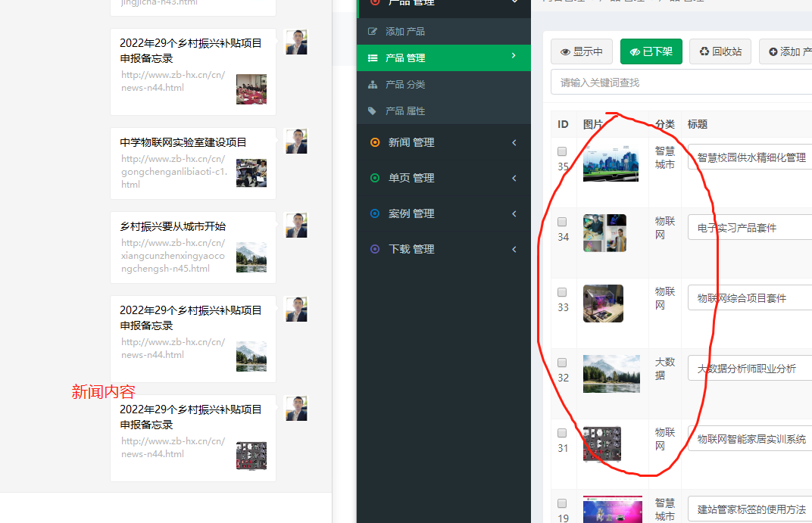Click the 回收站 button

720,51
